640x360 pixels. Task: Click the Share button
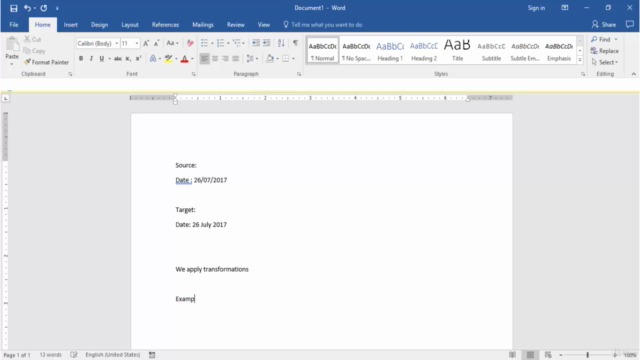click(604, 25)
